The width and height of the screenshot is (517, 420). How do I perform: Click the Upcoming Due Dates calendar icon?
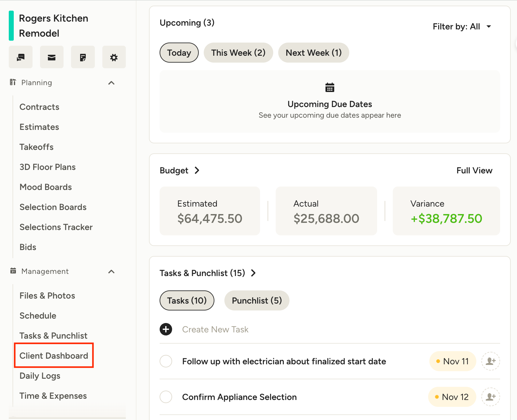330,88
